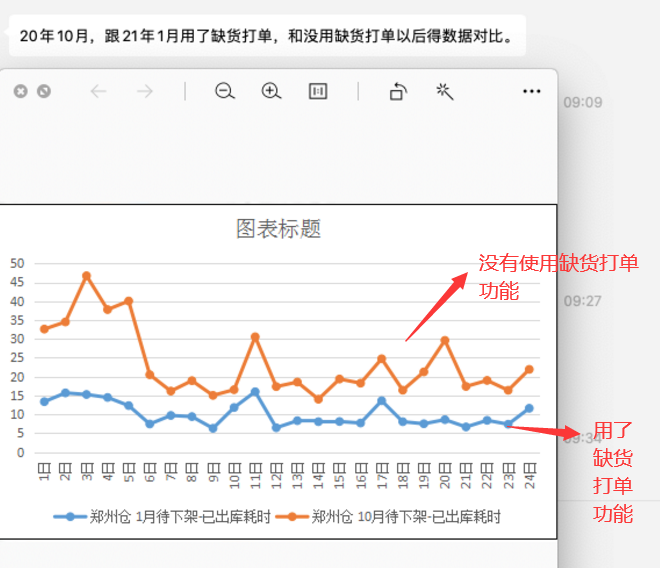Click the red annotation 没有使用缺货打单功能
The height and width of the screenshot is (568, 660).
coord(557,276)
